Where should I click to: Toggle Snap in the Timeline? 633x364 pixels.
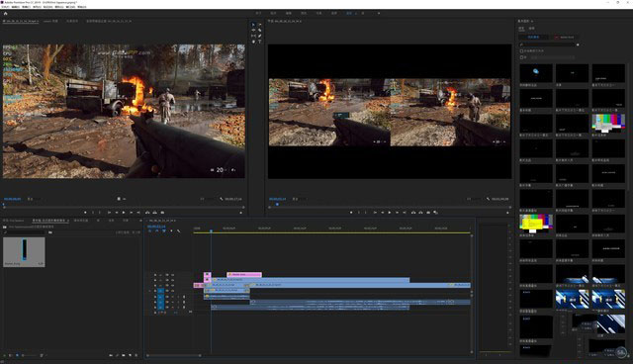[156, 231]
